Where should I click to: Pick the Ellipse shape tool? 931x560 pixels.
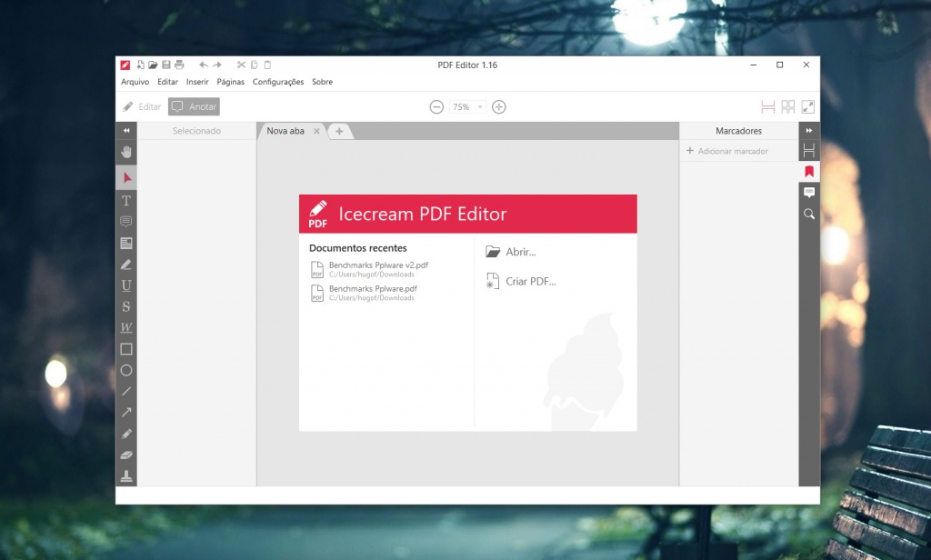(126, 370)
